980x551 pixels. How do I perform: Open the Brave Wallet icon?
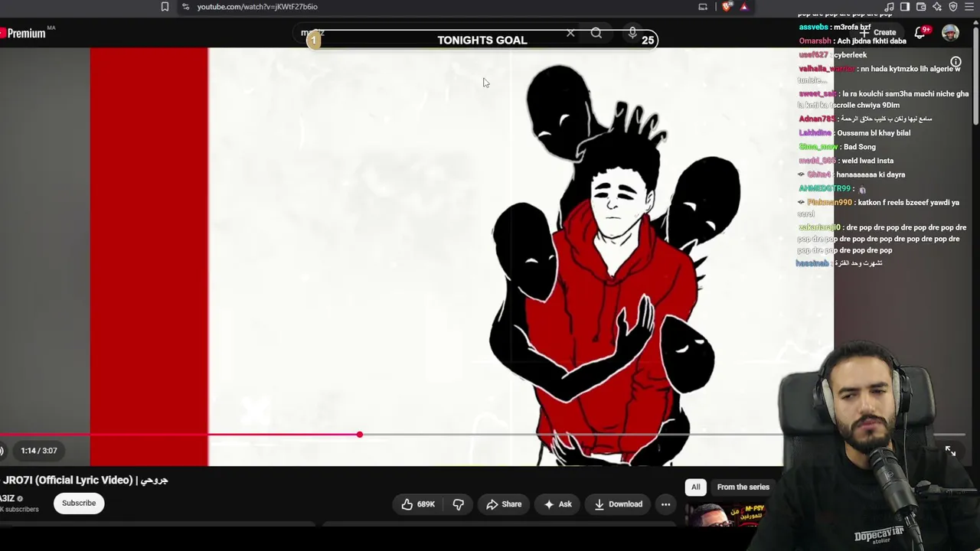[x=921, y=7]
